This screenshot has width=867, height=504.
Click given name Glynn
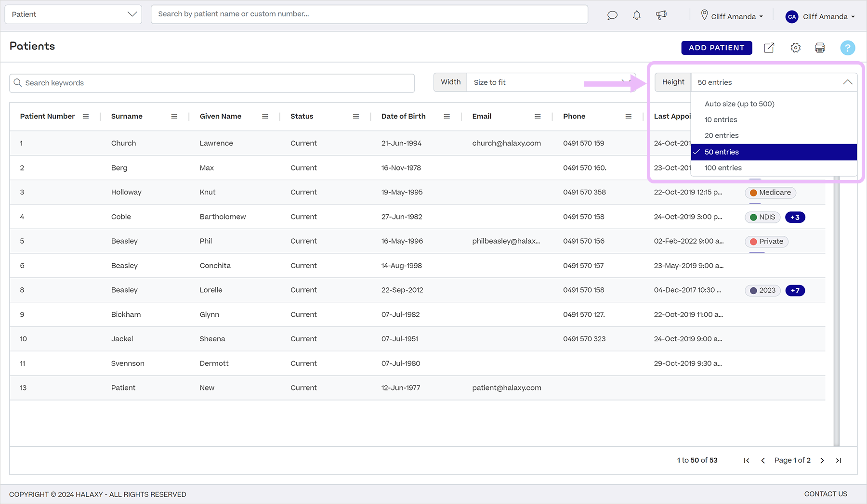[210, 314]
